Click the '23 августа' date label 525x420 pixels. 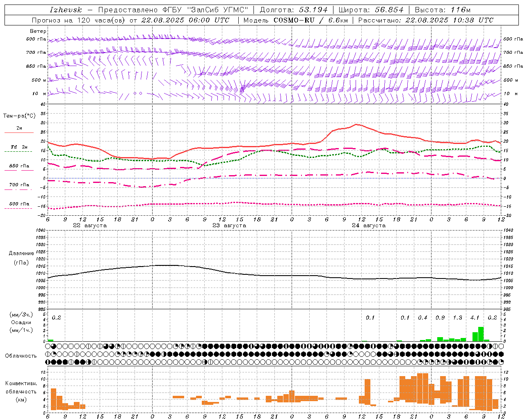(229, 226)
